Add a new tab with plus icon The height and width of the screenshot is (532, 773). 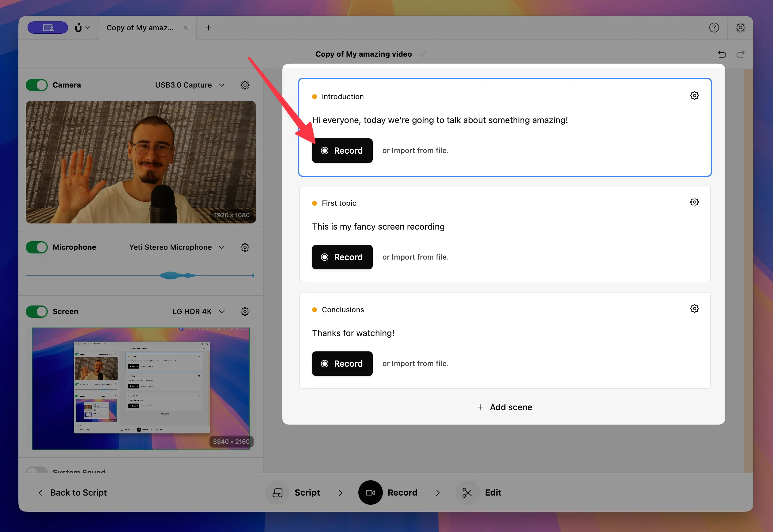point(209,28)
